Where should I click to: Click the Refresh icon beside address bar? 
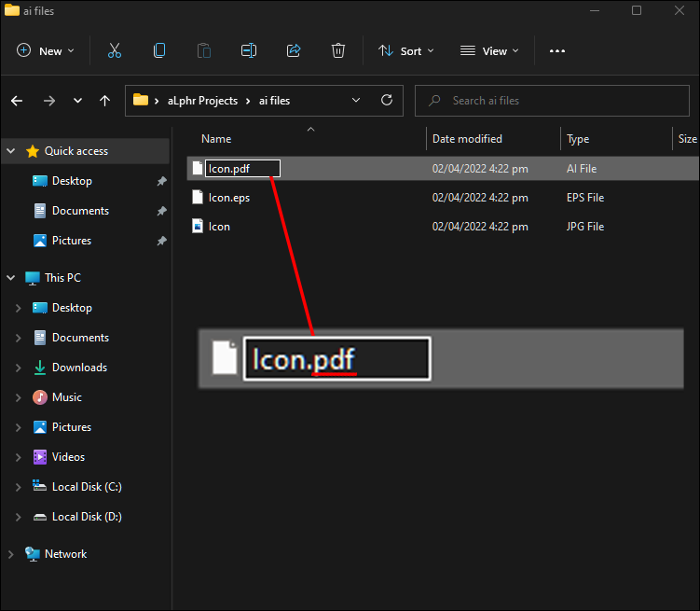(x=387, y=100)
